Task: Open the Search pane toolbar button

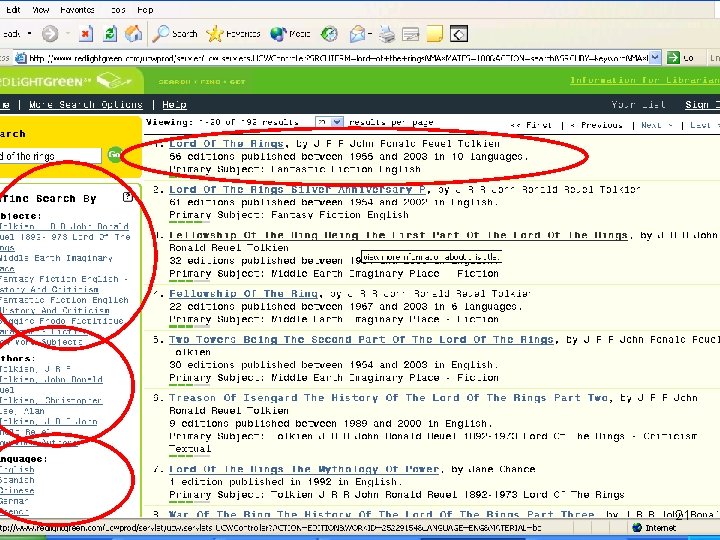Action: (x=174, y=34)
